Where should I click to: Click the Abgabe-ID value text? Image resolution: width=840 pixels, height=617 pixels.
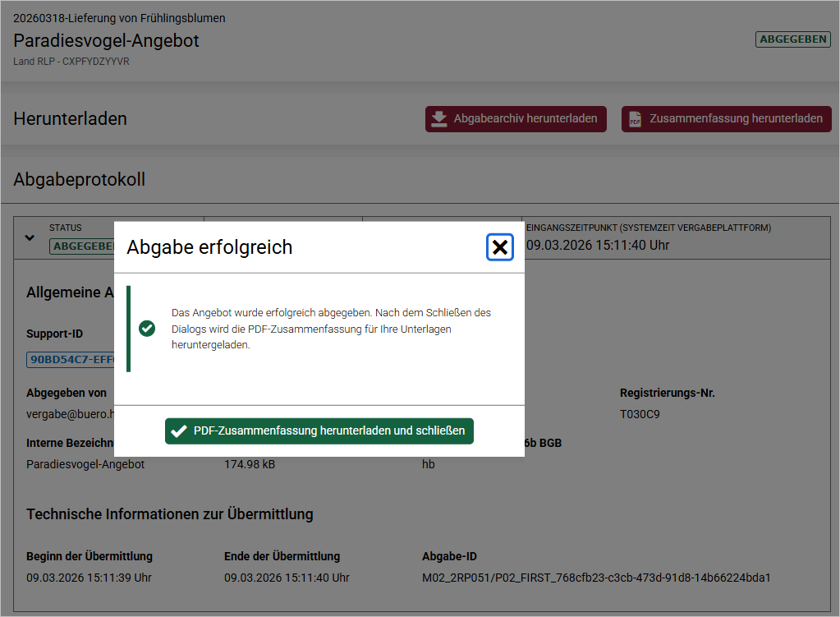(x=596, y=578)
